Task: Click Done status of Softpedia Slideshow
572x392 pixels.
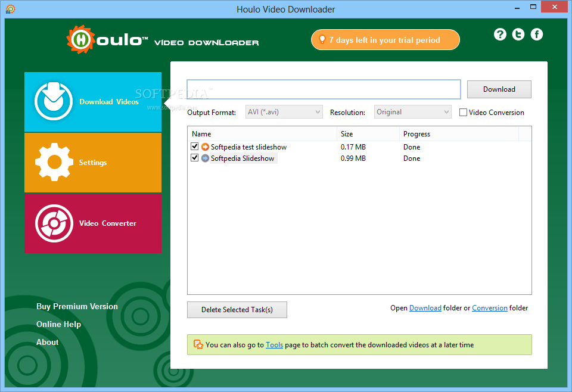Action: 412,158
